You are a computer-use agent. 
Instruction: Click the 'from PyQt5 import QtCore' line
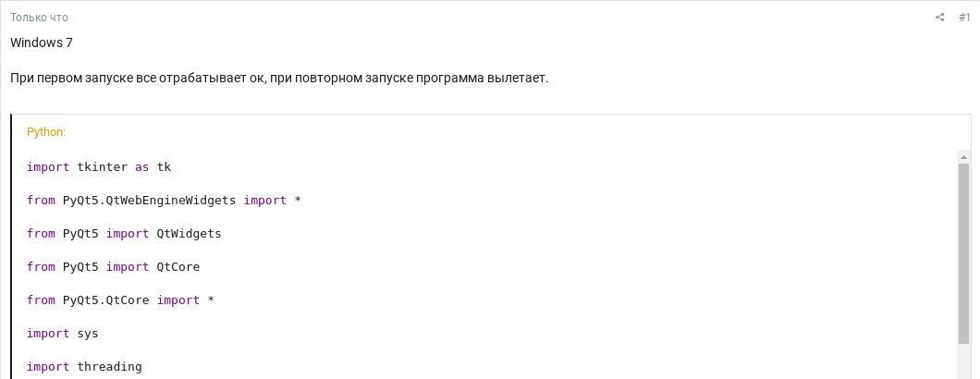pyautogui.click(x=113, y=267)
